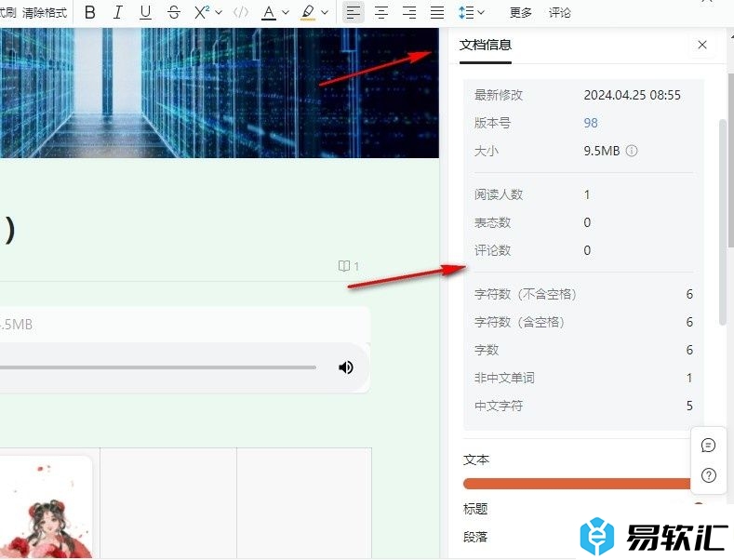
Task: Click the 版本号 label
Action: point(492,123)
